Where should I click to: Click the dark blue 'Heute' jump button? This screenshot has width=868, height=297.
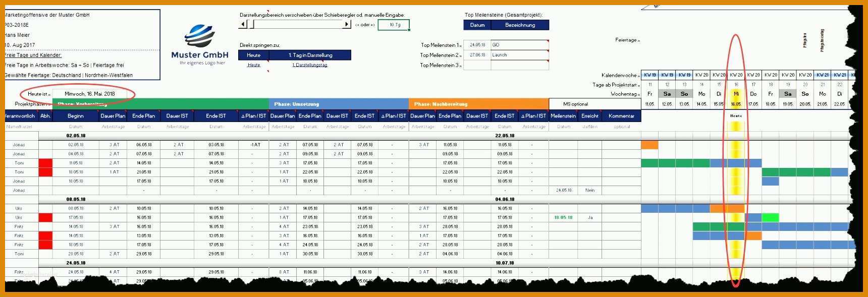(x=254, y=55)
